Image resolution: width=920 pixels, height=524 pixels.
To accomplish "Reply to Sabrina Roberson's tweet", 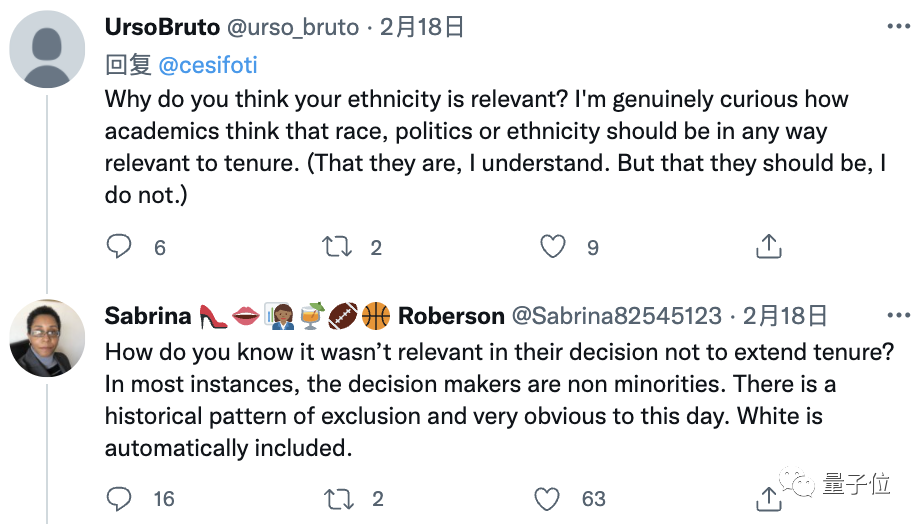I will pos(119,497).
